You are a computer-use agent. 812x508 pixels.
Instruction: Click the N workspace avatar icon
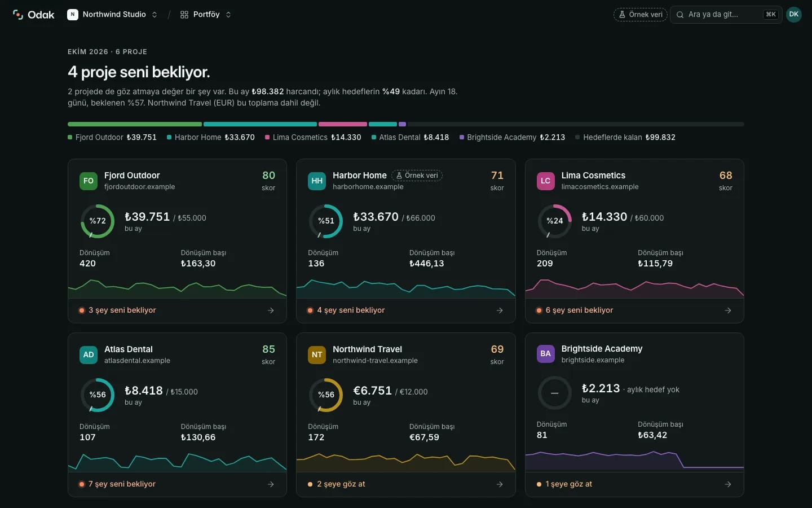tap(73, 15)
